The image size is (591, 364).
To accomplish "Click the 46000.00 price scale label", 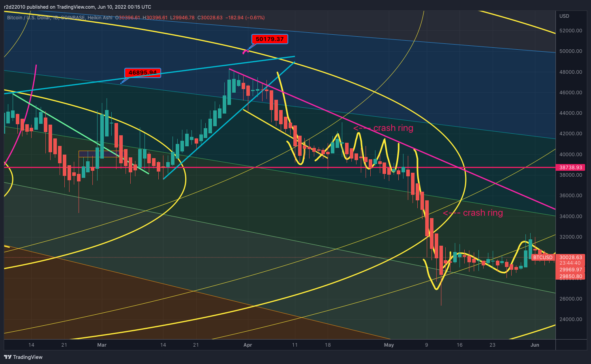I will click(571, 93).
